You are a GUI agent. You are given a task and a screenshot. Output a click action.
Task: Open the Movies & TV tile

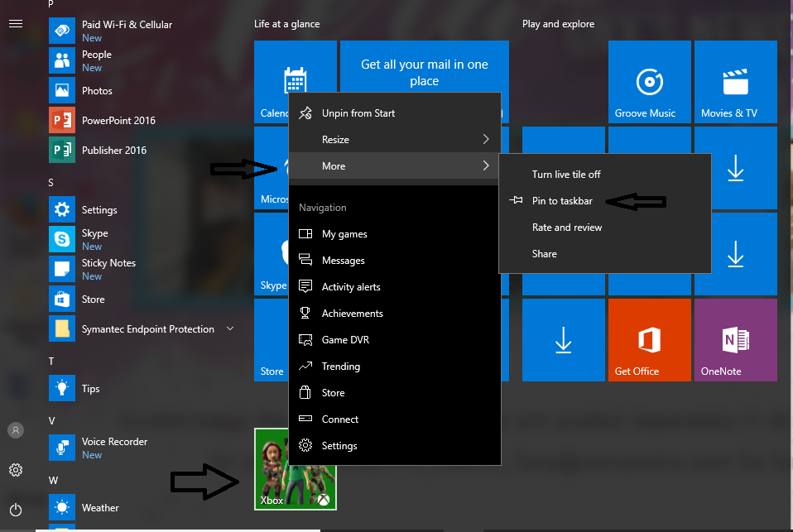(x=735, y=82)
